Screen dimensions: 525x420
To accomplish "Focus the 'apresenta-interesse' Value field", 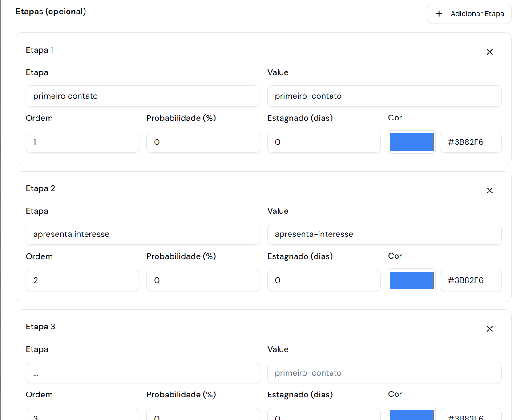I will pos(384,234).
